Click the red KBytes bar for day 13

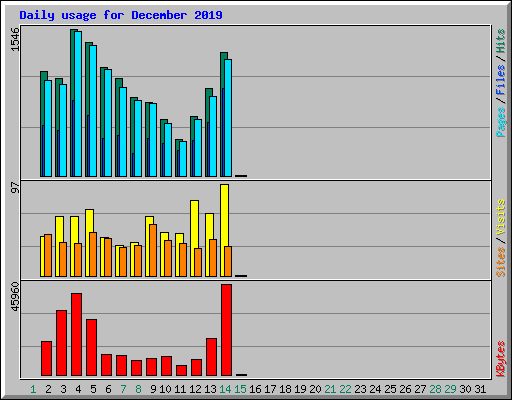click(x=211, y=357)
